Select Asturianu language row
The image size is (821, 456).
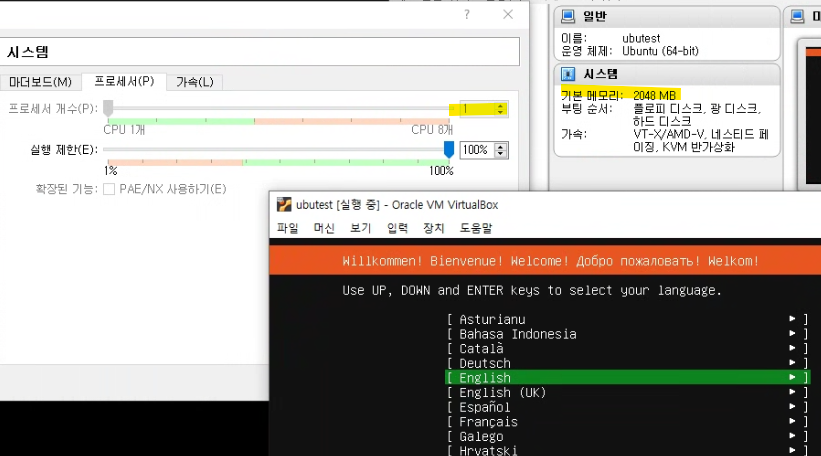coord(627,319)
